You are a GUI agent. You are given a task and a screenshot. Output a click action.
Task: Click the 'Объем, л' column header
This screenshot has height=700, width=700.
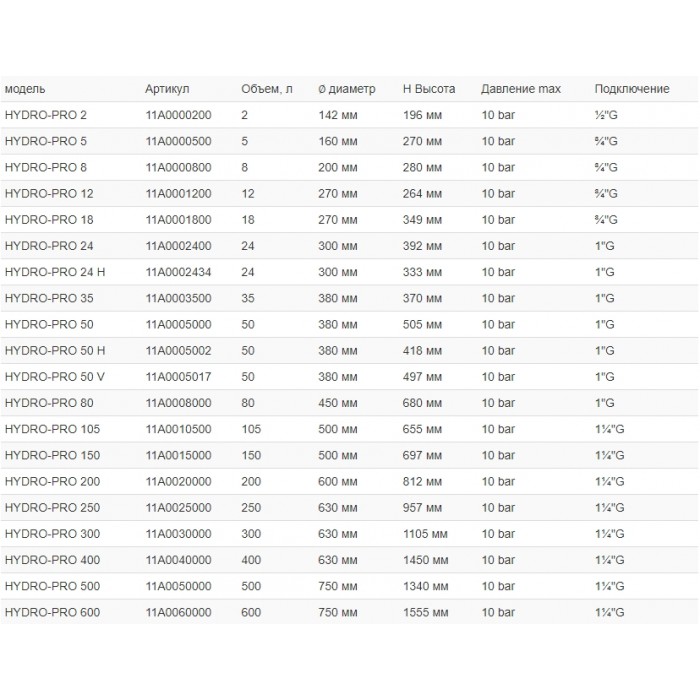point(267,89)
